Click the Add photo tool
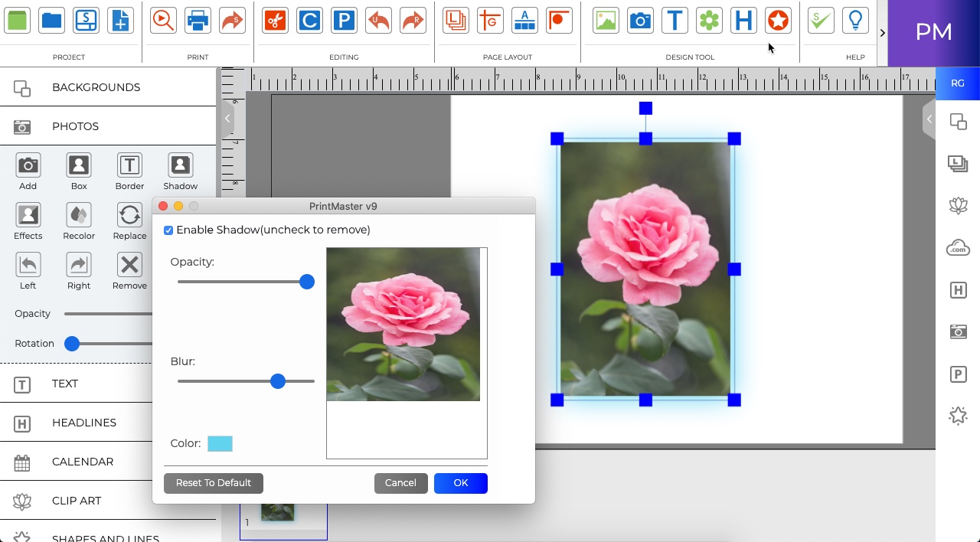Viewport: 980px width, 542px height. tap(28, 166)
